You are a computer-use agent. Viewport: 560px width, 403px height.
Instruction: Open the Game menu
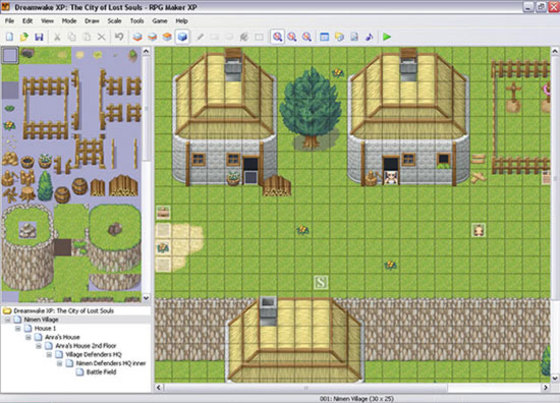click(x=160, y=21)
